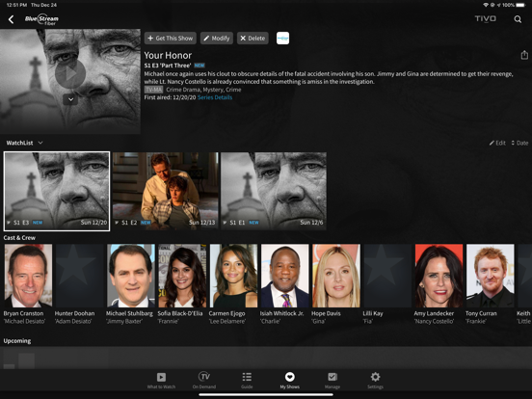
Task: Click 'First aired: 12/20/20' text
Action: point(170,97)
